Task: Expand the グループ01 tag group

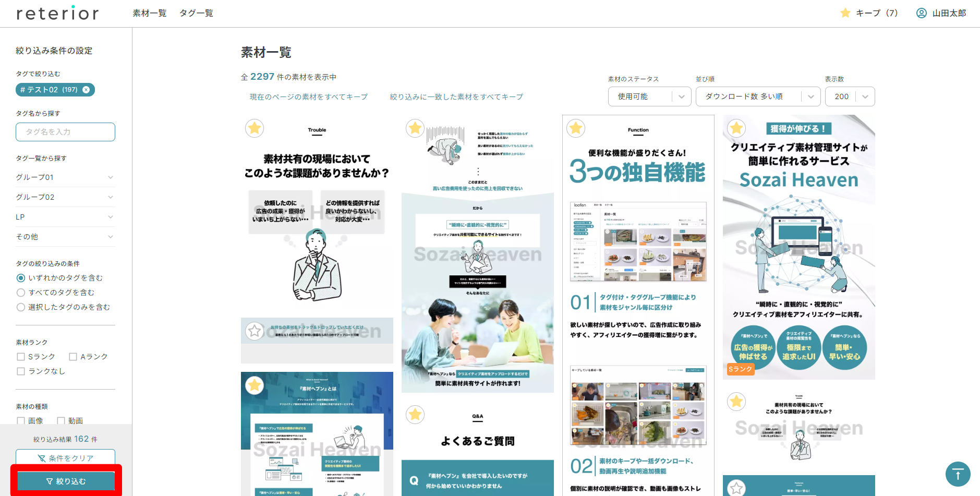Action: [65, 177]
